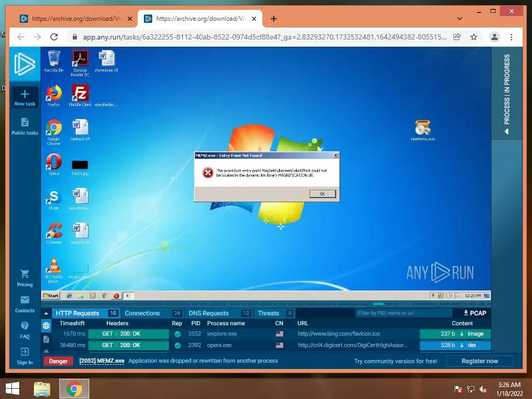Share this page from the address bar

tap(457, 37)
